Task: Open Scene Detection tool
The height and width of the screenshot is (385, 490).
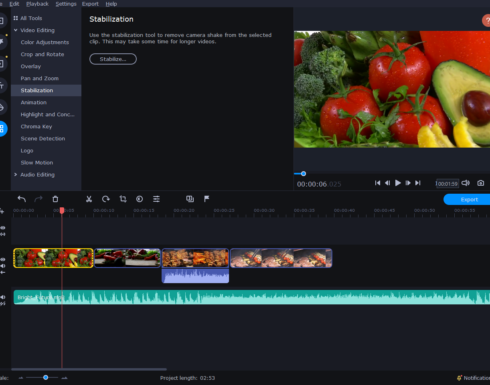Action: pos(43,139)
